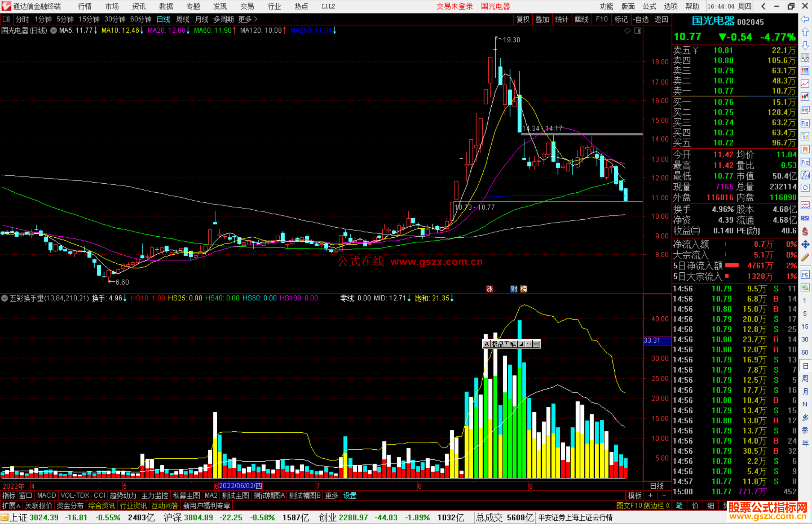This screenshot has width=812, height=524.
Task: Click the 设置 indicator settings link
Action: (x=350, y=495)
